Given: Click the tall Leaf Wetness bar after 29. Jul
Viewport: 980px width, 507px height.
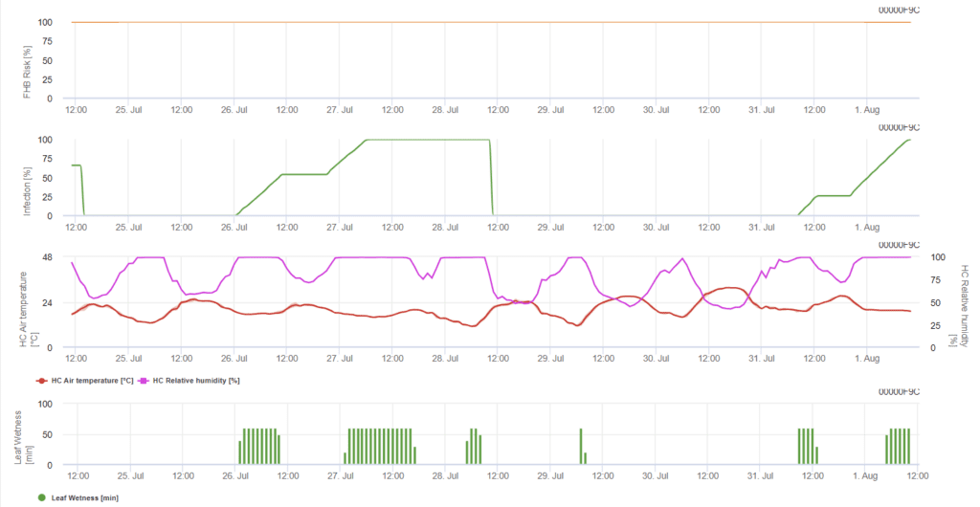Looking at the screenshot, I should [581, 446].
